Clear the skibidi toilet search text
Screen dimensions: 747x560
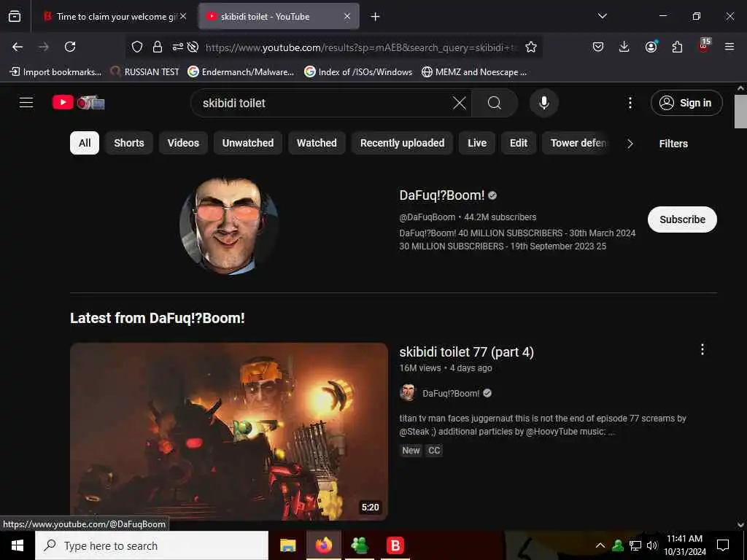point(460,103)
